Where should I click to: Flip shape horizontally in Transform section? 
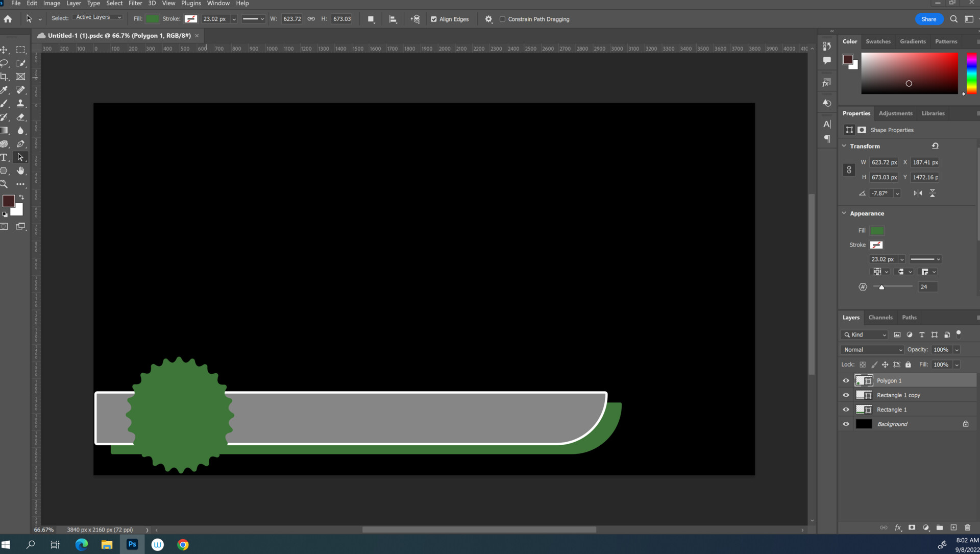point(918,193)
